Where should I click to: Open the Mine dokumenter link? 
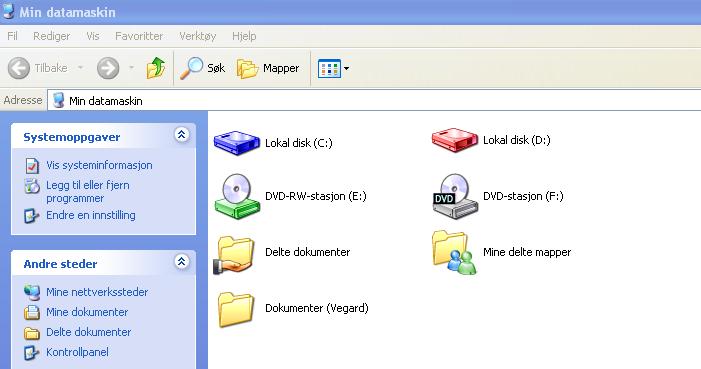click(87, 312)
